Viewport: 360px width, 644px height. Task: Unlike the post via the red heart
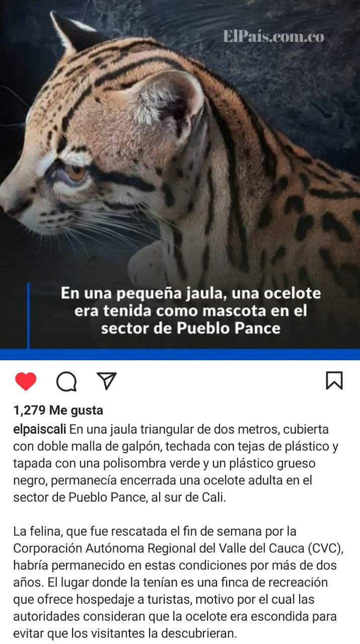pos(26,381)
